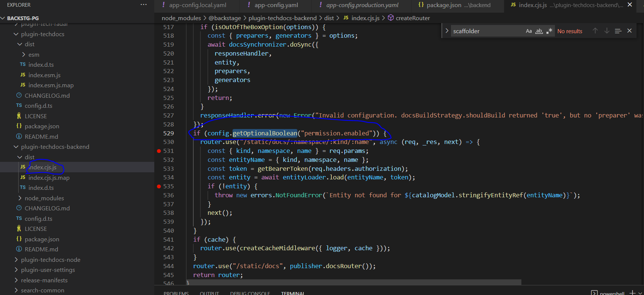The width and height of the screenshot is (644, 295).
Task: Expand node_modules folder in explorer
Action: point(44,198)
